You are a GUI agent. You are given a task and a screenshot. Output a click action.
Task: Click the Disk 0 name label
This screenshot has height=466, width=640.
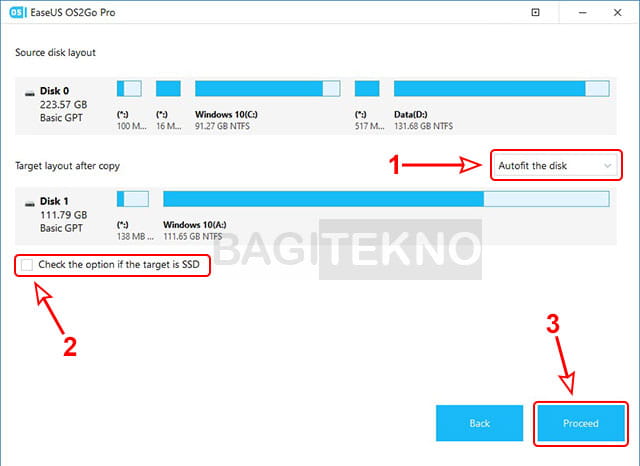54,91
